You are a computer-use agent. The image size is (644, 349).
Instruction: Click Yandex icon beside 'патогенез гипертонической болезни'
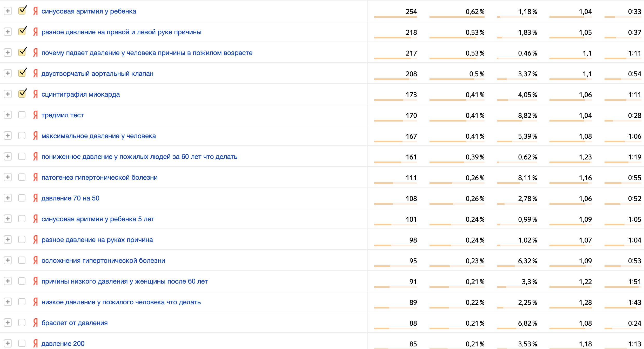tap(36, 177)
